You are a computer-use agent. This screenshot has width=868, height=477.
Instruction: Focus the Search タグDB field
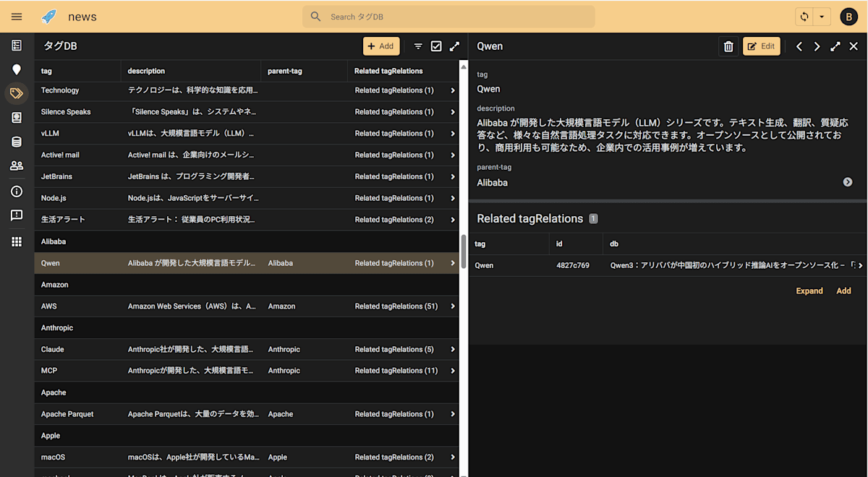[x=448, y=17]
